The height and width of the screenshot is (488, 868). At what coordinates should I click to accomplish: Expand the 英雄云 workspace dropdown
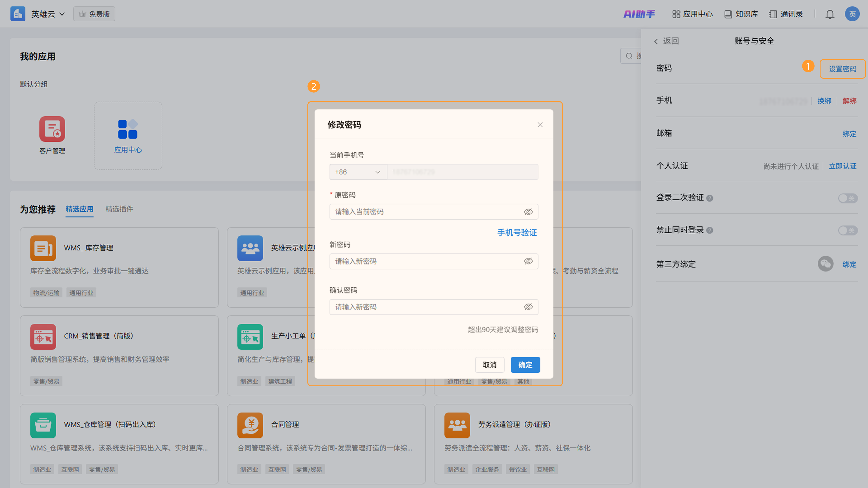[x=62, y=14]
